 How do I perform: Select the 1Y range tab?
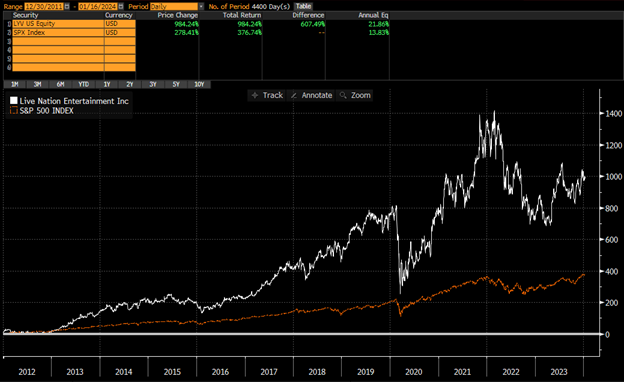pos(107,84)
